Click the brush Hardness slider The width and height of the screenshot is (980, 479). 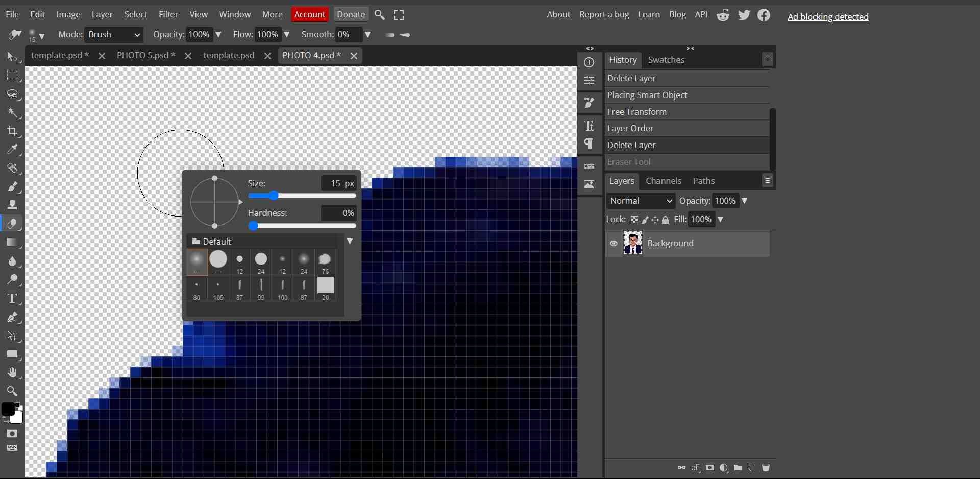pyautogui.click(x=302, y=226)
